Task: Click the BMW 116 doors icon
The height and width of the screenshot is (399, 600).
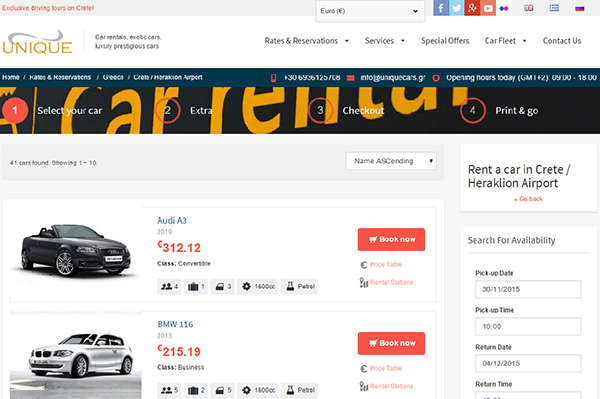Action: tap(220, 391)
